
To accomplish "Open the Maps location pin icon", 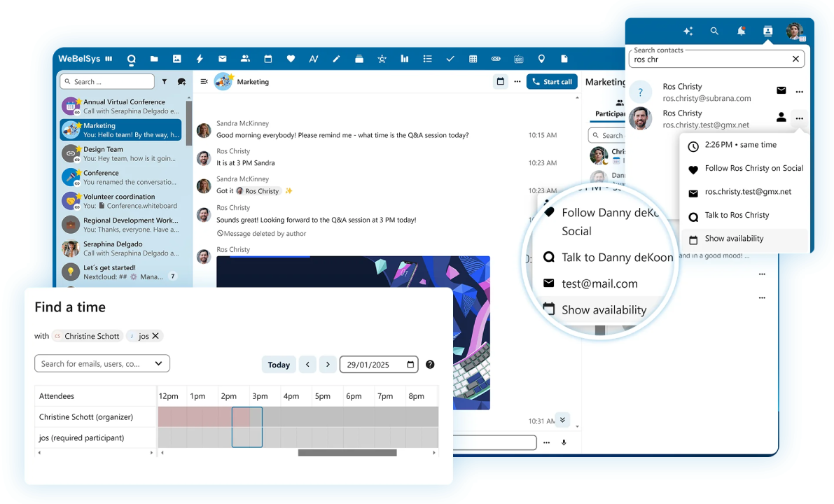I will [x=541, y=59].
